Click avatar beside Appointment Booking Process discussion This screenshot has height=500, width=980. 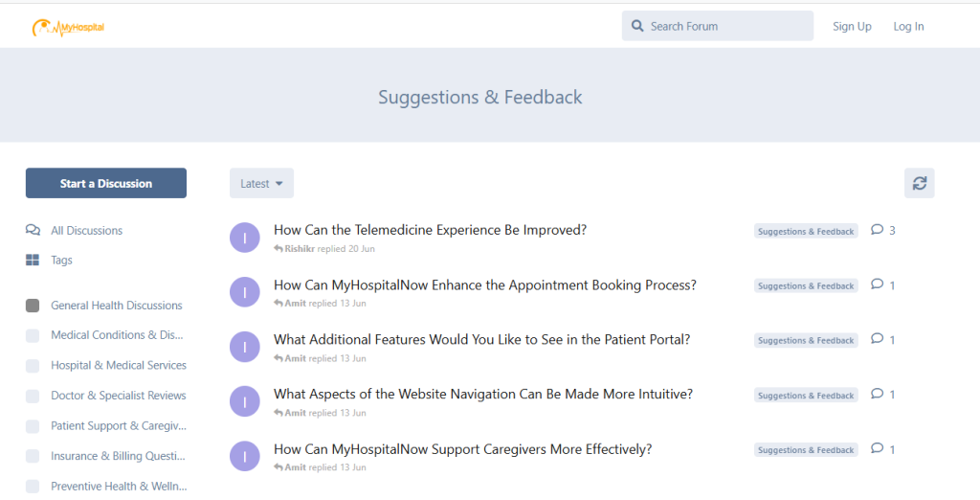click(245, 292)
